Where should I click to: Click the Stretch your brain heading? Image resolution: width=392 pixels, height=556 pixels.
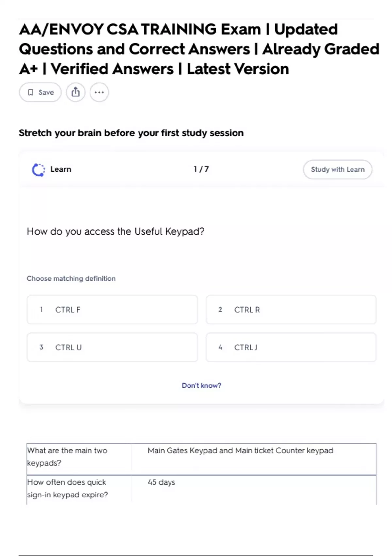click(x=131, y=133)
